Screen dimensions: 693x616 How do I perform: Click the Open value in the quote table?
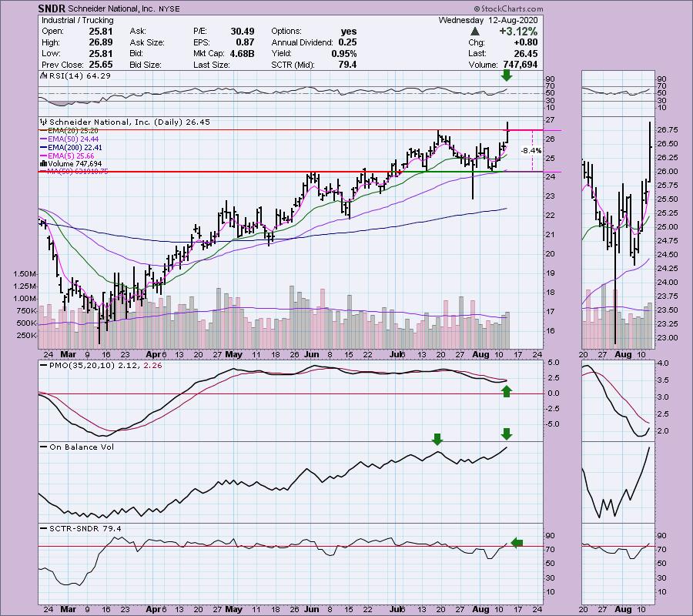[x=101, y=32]
